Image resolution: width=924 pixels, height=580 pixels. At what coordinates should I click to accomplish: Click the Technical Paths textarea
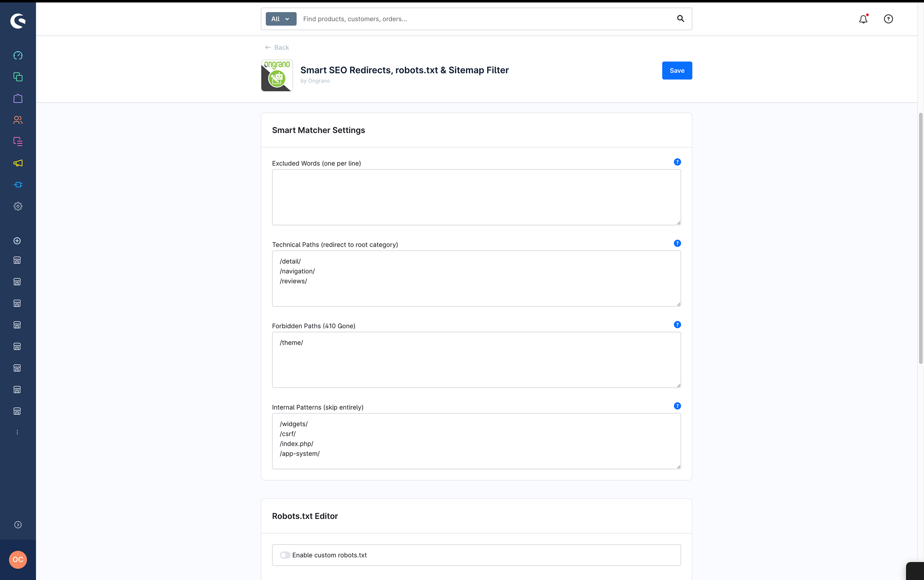click(476, 278)
